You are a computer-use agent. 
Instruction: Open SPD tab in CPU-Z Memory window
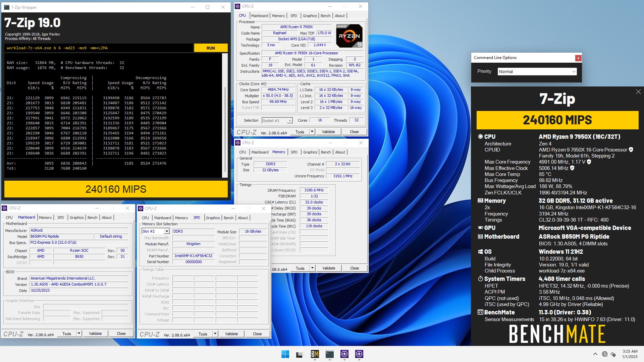pyautogui.click(x=294, y=152)
